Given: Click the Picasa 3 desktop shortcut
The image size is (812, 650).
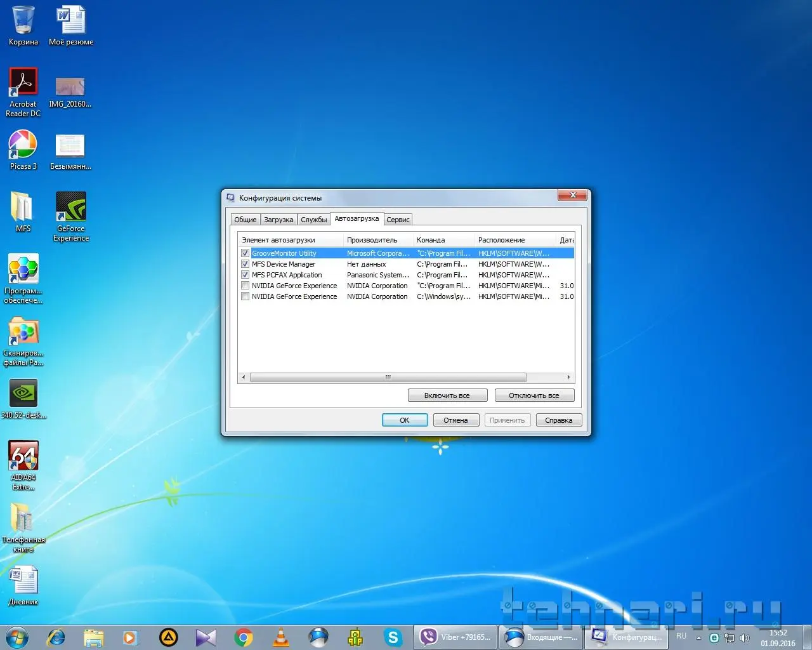Looking at the screenshot, I should pyautogui.click(x=23, y=145).
